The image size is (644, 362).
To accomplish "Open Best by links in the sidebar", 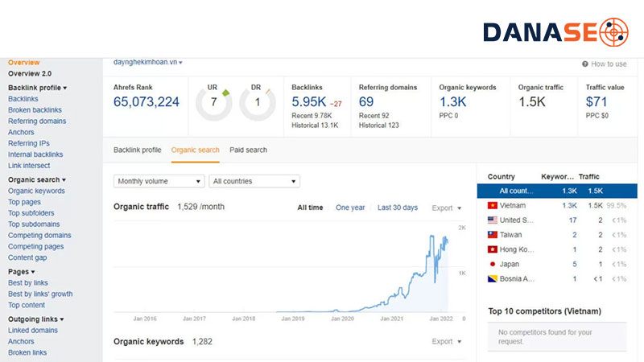I will pos(28,283).
